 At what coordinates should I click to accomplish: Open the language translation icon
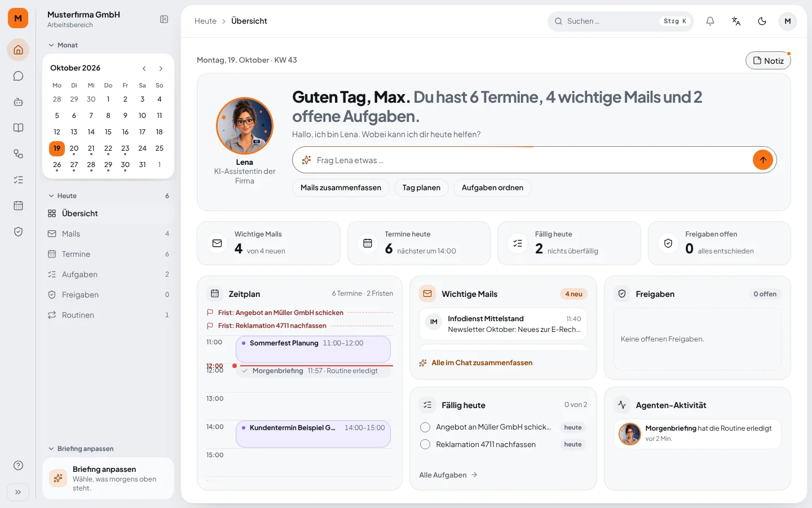coord(736,21)
